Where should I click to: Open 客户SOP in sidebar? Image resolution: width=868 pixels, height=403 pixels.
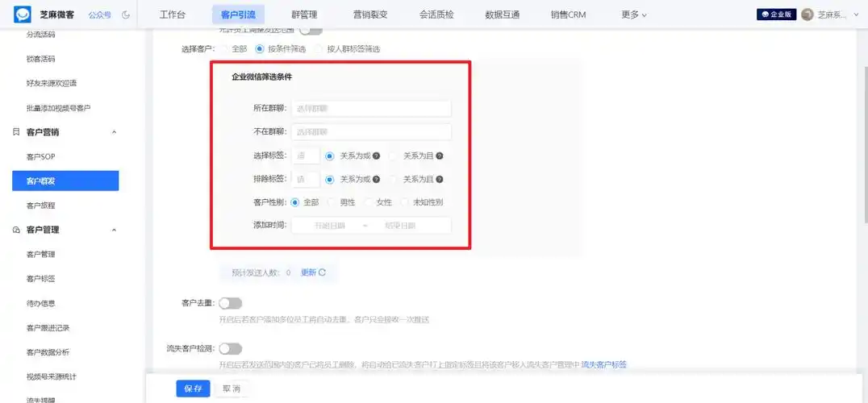[41, 157]
